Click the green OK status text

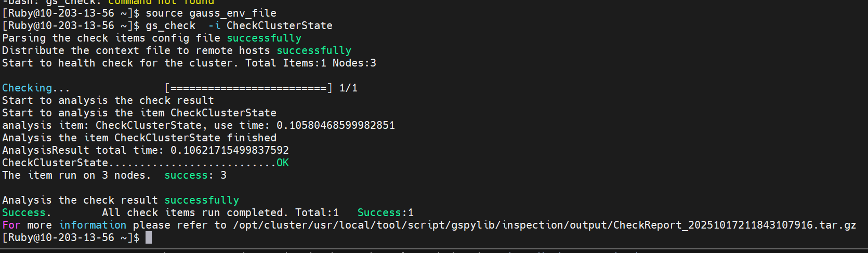click(283, 163)
